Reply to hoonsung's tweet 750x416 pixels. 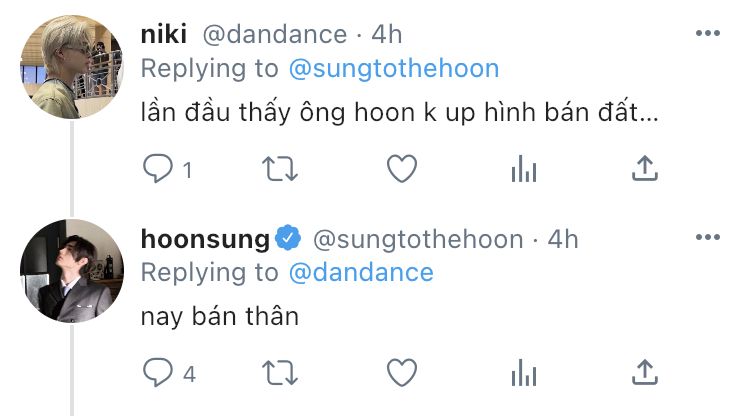pyautogui.click(x=158, y=372)
